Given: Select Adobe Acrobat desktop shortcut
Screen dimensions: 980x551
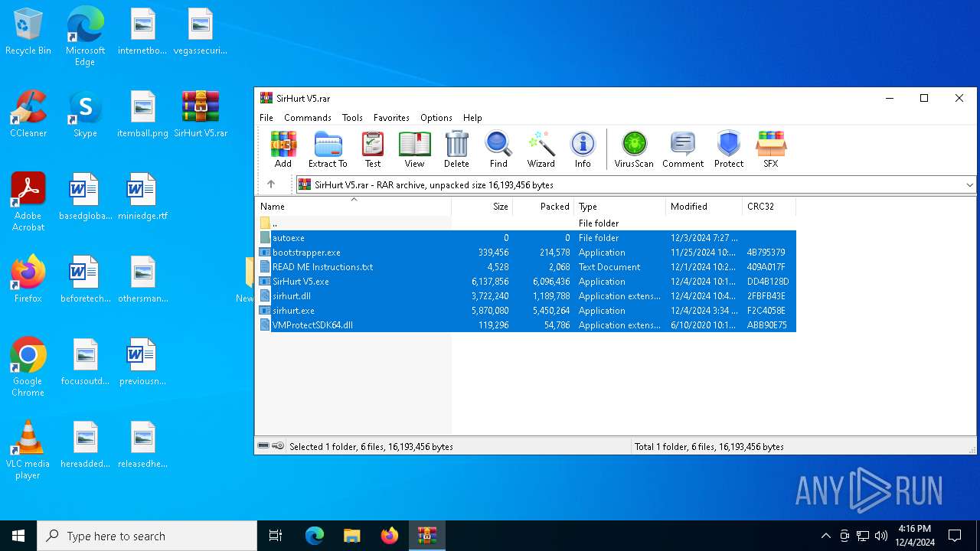Looking at the screenshot, I should click(28, 201).
